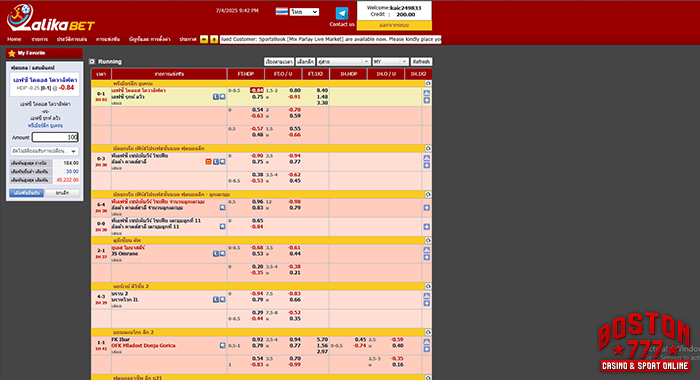Open the statistics chart icon in the 0-3 match row
The width and height of the screenshot is (700, 380).
(x=427, y=158)
